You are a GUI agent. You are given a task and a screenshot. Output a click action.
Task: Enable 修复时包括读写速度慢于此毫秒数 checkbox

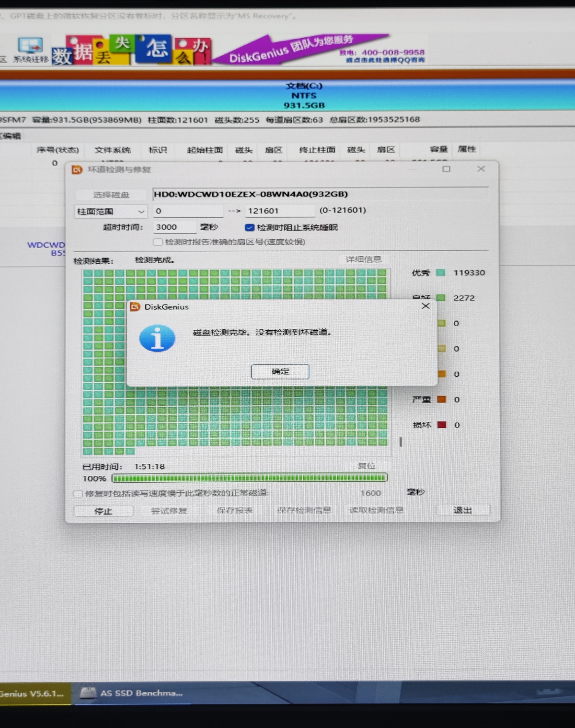[78, 494]
